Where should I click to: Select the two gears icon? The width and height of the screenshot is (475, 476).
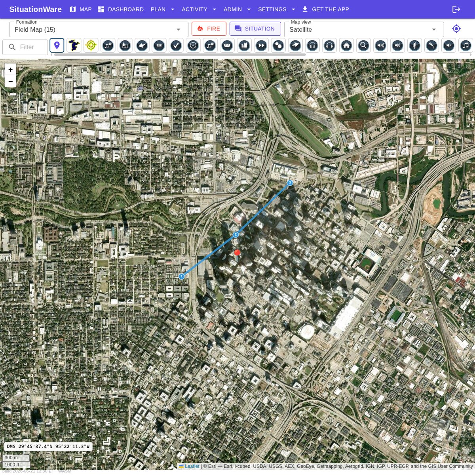coord(278,46)
